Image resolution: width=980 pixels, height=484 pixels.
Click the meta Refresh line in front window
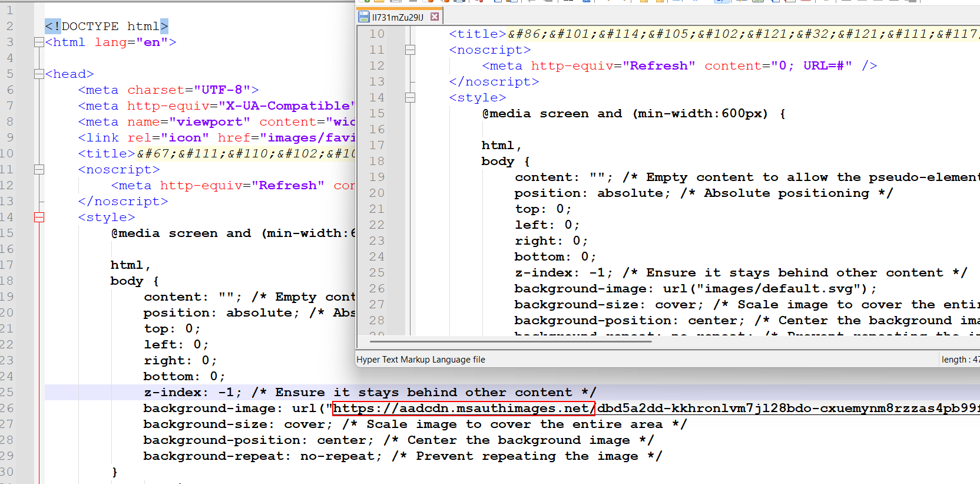tap(680, 66)
